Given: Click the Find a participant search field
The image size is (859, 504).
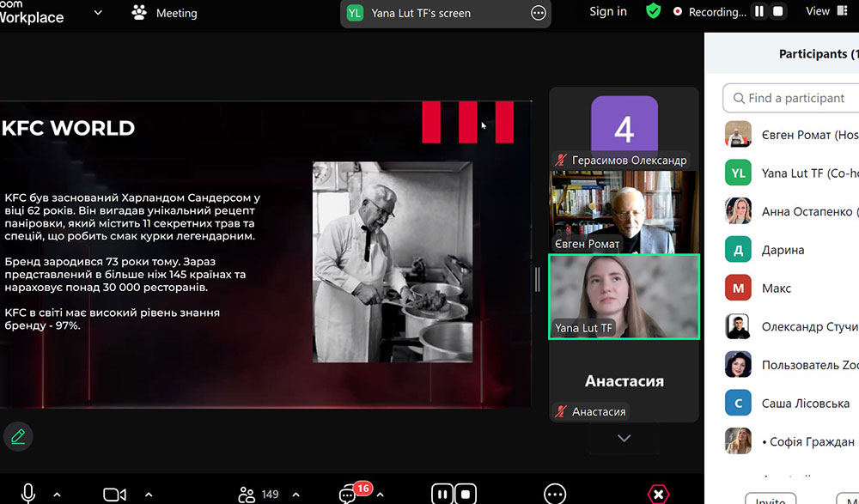Looking at the screenshot, I should tap(790, 98).
